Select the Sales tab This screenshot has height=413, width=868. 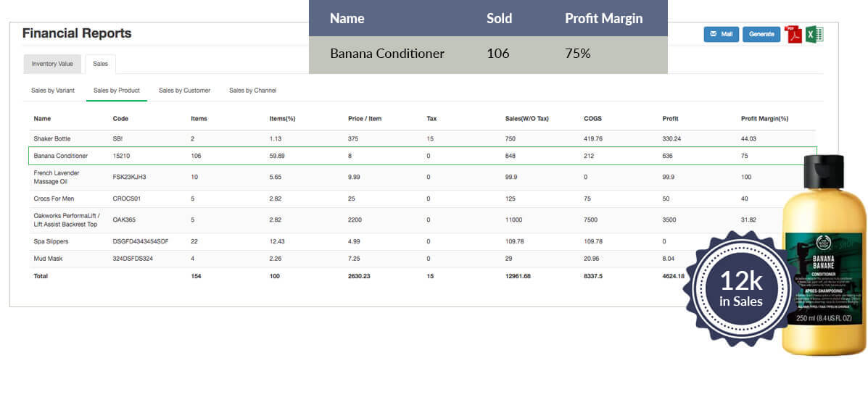[101, 64]
